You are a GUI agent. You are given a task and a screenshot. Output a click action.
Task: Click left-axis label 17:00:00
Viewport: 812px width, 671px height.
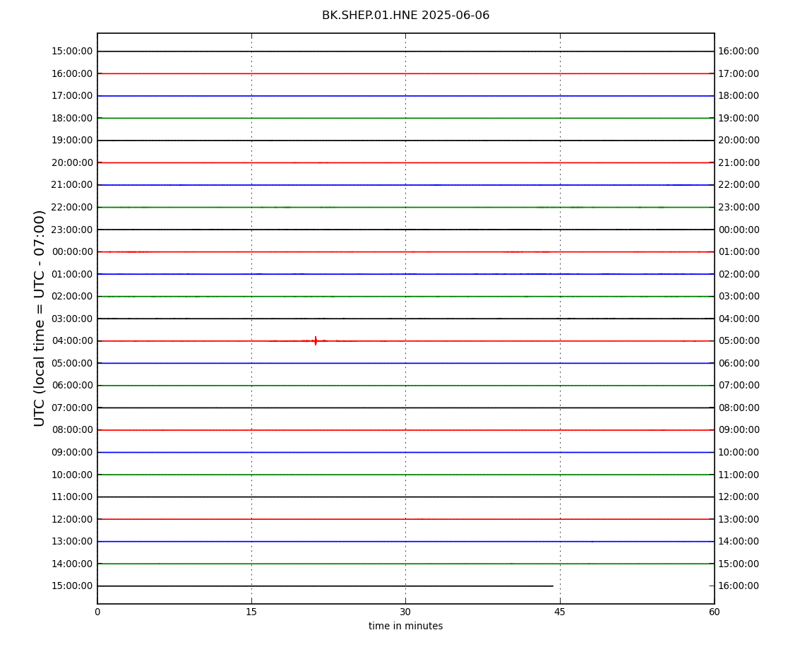[72, 96]
